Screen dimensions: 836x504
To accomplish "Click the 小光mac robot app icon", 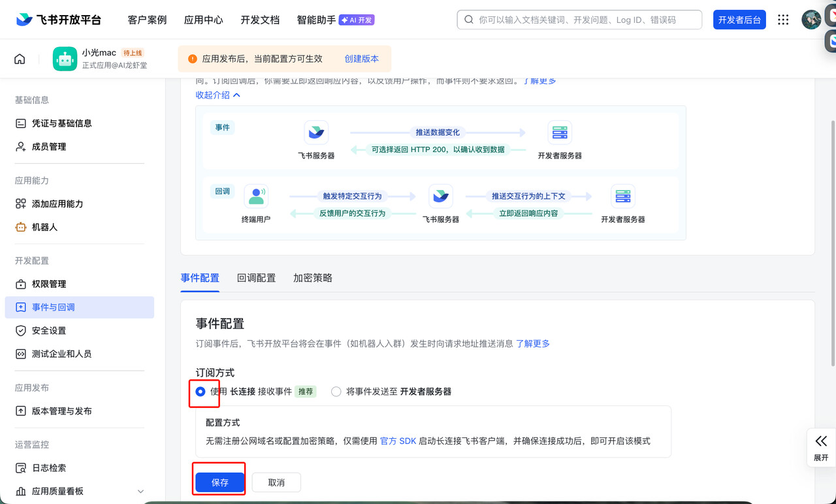I will [x=65, y=59].
